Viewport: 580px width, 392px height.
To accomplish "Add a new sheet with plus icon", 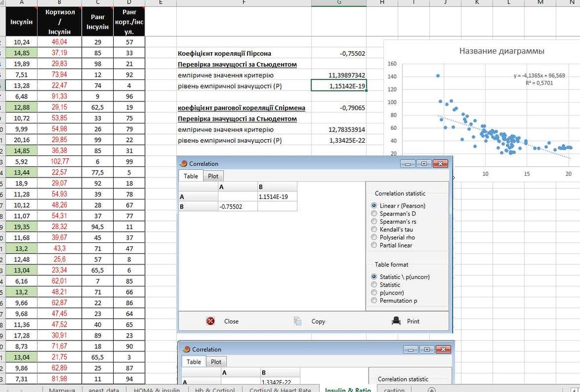I will click(432, 390).
